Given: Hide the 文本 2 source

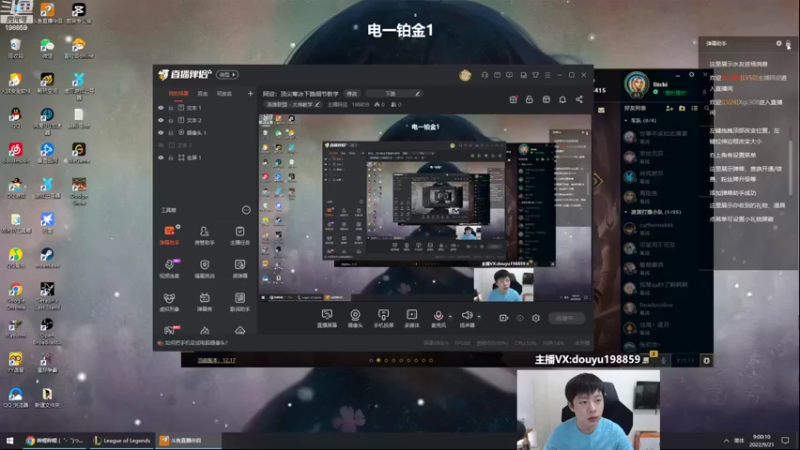Looking at the screenshot, I should (161, 120).
